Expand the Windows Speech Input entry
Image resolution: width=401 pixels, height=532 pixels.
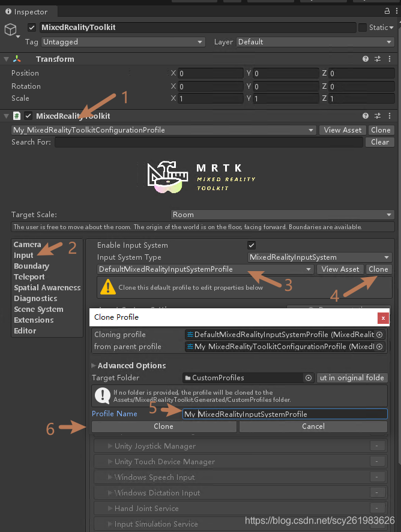[110, 477]
